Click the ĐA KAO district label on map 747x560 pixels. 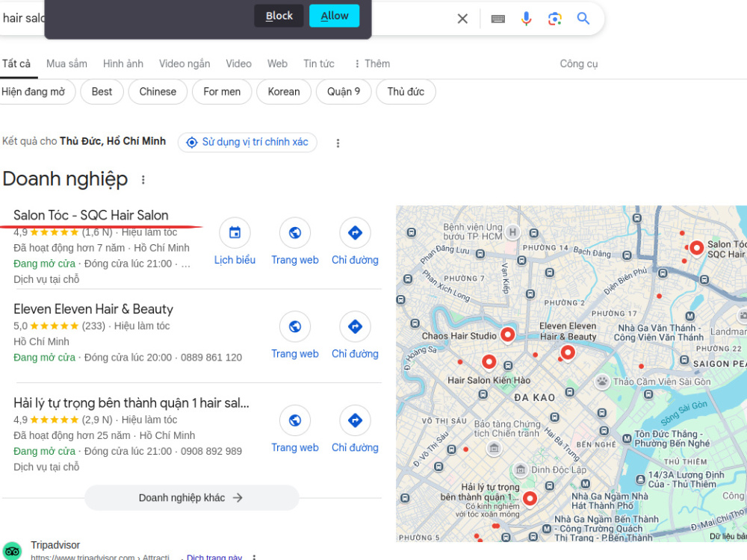(535, 398)
